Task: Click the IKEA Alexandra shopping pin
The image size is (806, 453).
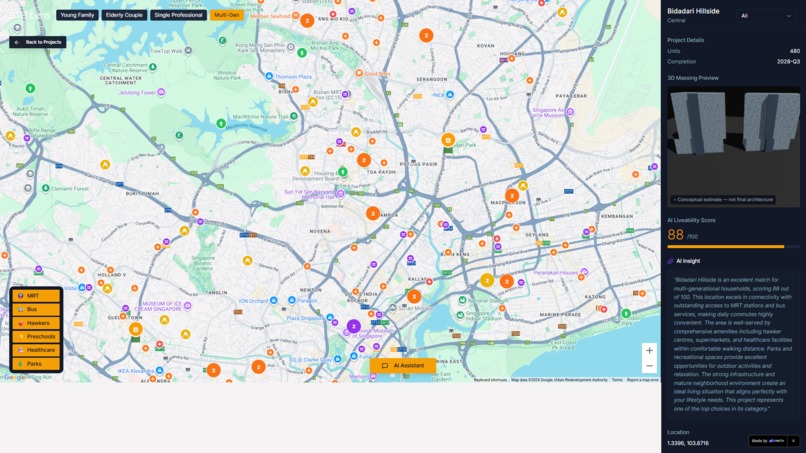Action: click(x=159, y=370)
